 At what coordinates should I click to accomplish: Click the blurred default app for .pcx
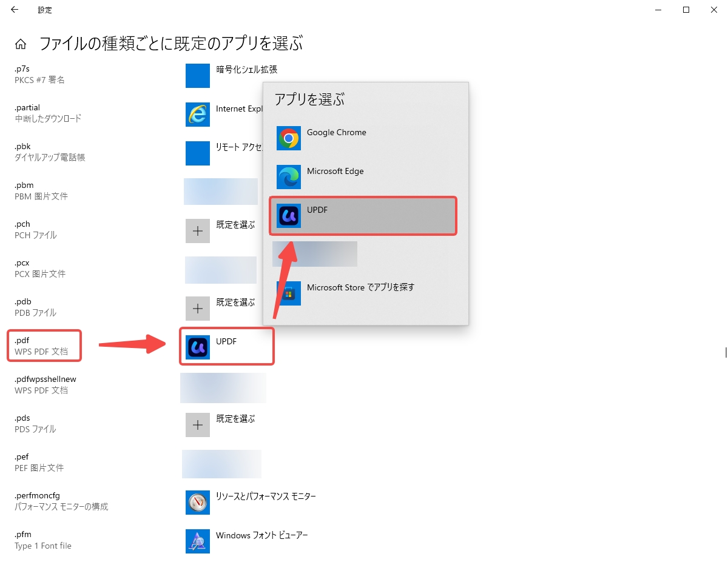(221, 270)
